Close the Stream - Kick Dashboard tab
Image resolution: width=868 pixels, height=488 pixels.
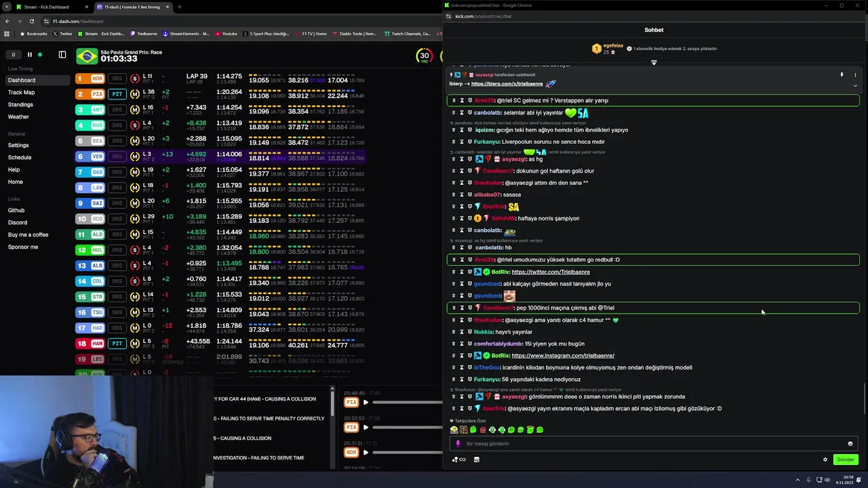(x=87, y=7)
